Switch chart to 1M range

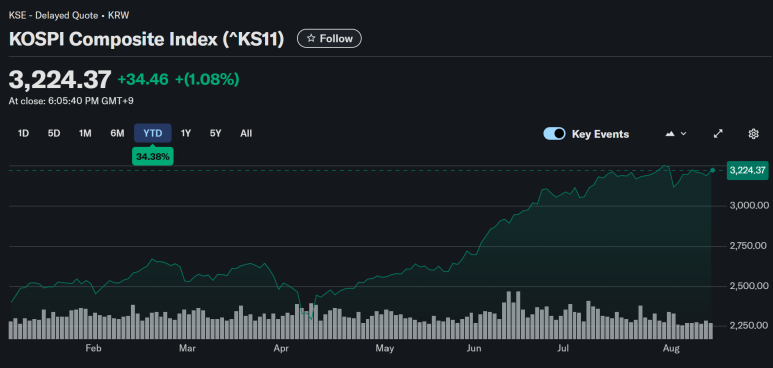tap(85, 133)
